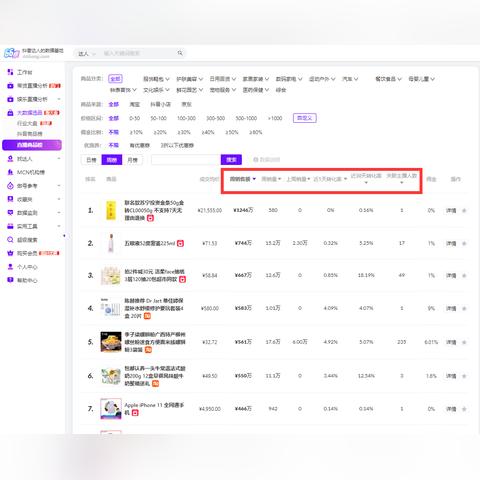Select the 100-300 price range filter

click(x=186, y=118)
